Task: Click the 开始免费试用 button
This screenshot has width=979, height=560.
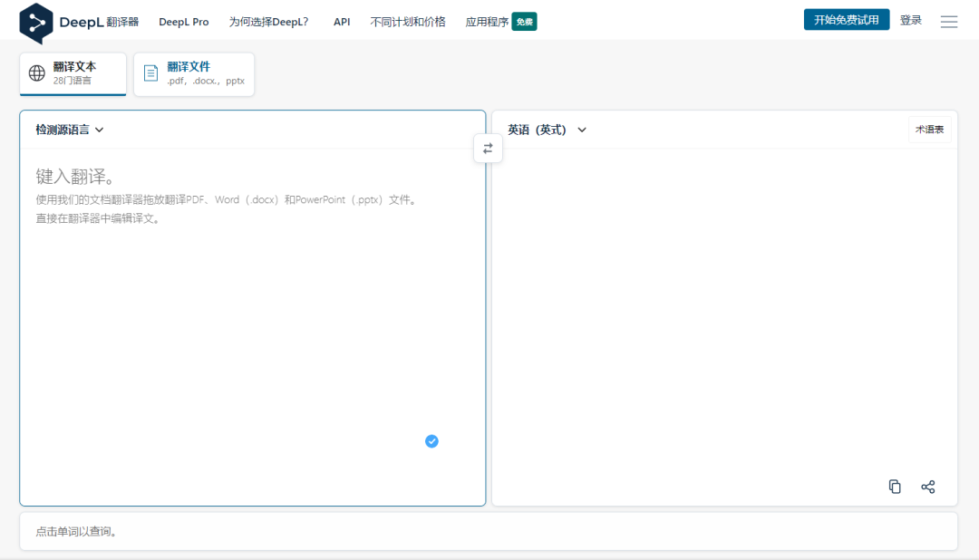Action: 846,20
